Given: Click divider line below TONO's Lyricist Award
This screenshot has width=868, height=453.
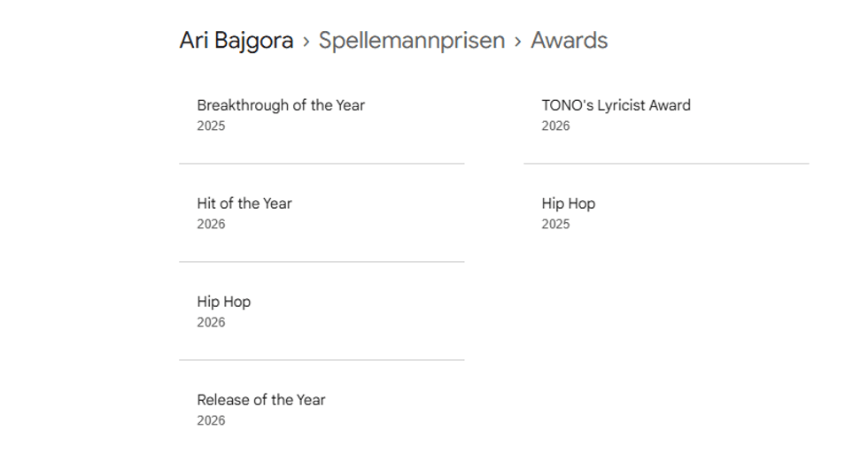Looking at the screenshot, I should (x=666, y=164).
